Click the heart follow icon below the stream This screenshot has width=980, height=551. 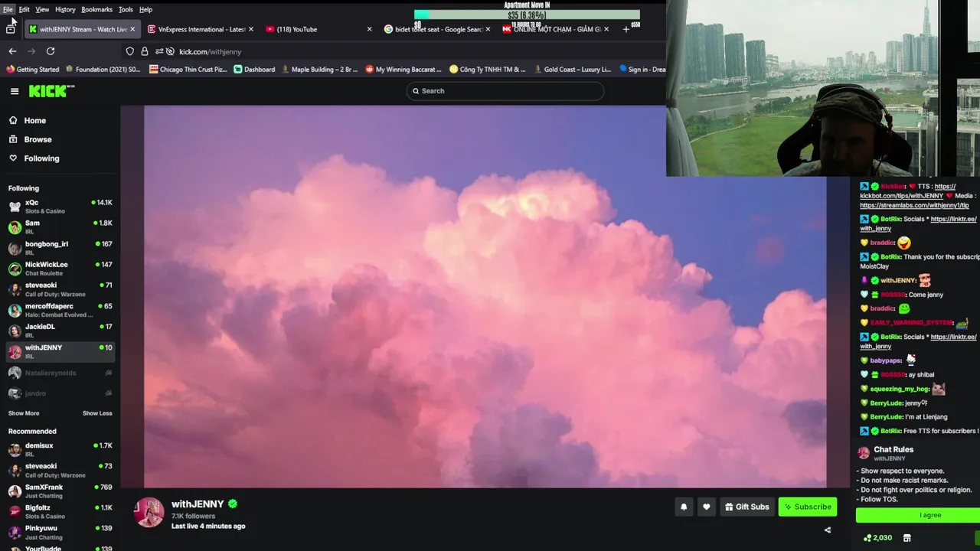pyautogui.click(x=706, y=507)
